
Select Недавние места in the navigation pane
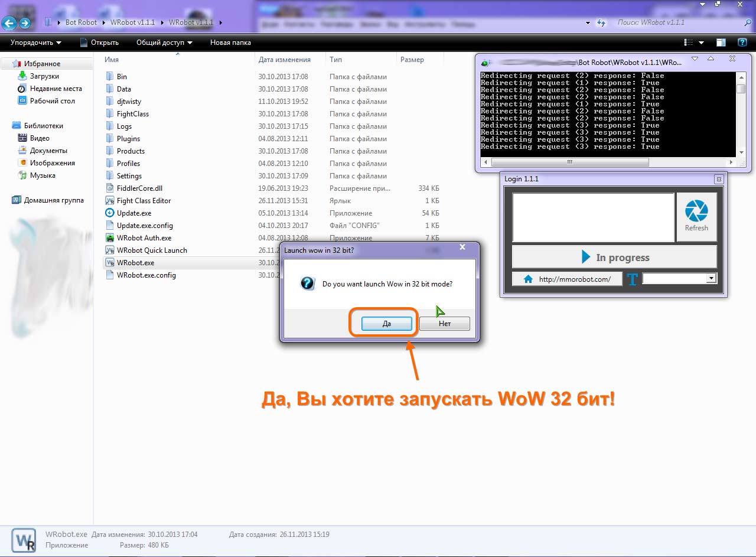coord(56,89)
